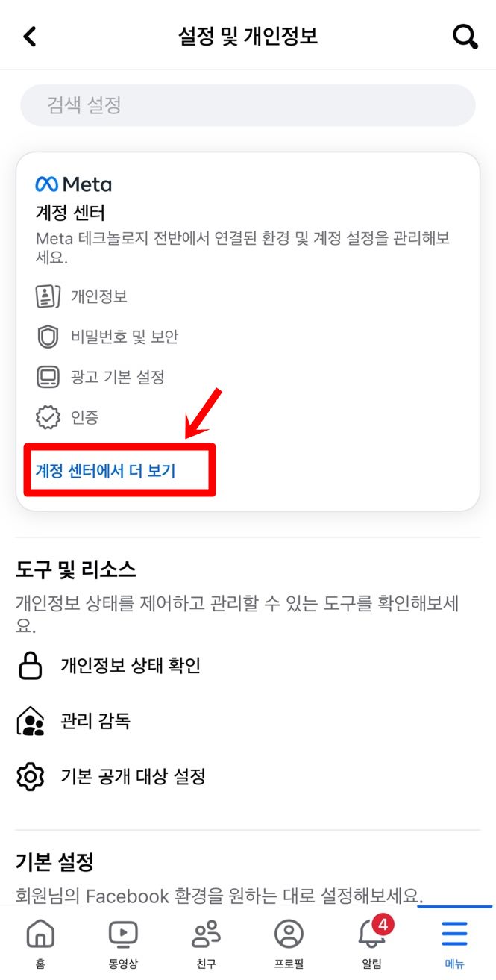Click the 계정 센터에서 더 보기 link
Viewport: 496px width, 980px height.
[105, 472]
